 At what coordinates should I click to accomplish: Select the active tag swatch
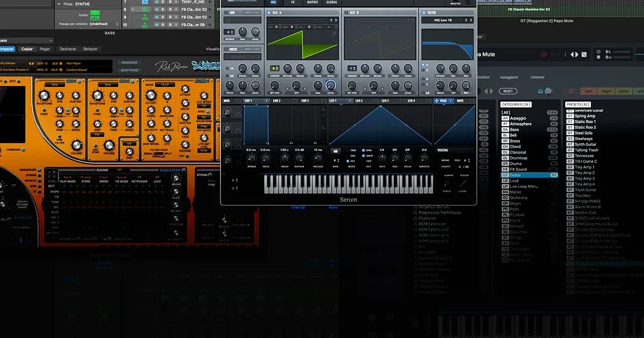[x=624, y=91]
